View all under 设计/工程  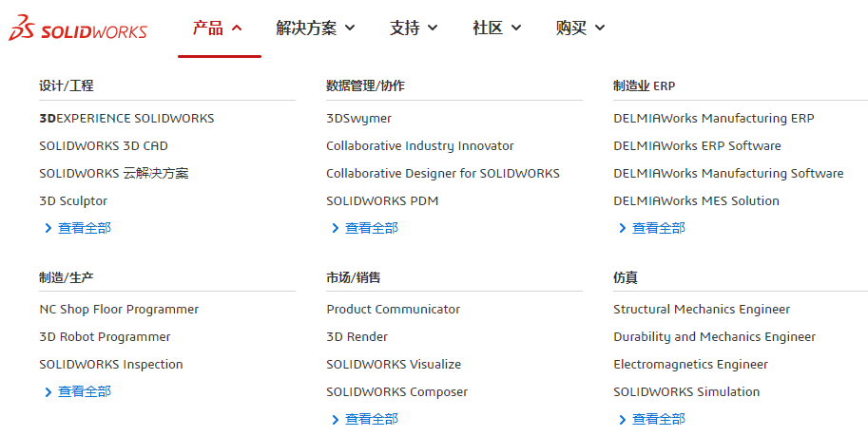[x=78, y=228]
